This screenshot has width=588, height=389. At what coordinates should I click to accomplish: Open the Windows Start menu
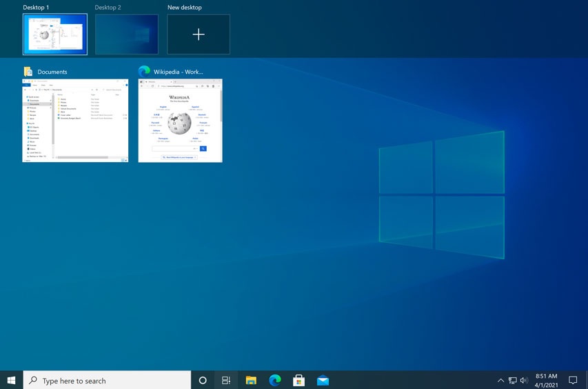(x=11, y=380)
